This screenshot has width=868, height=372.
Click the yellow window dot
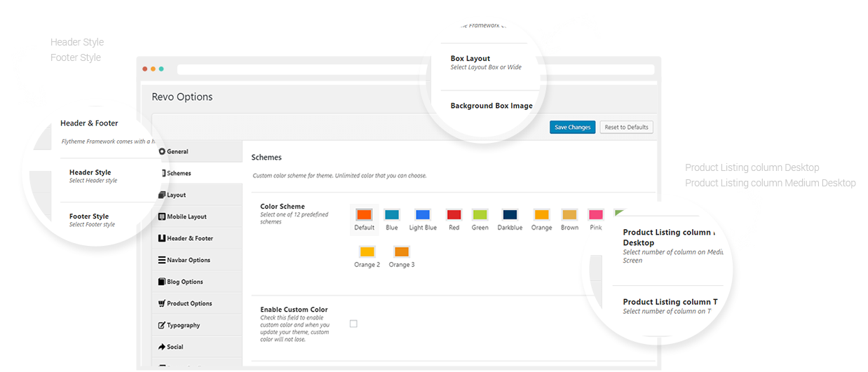pyautogui.click(x=153, y=69)
